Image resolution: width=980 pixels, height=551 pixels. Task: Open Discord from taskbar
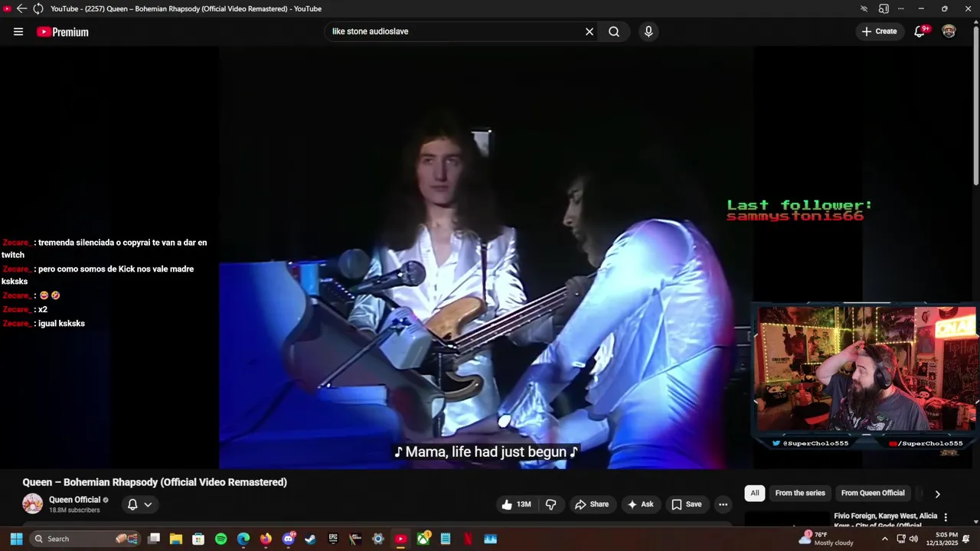coord(289,539)
